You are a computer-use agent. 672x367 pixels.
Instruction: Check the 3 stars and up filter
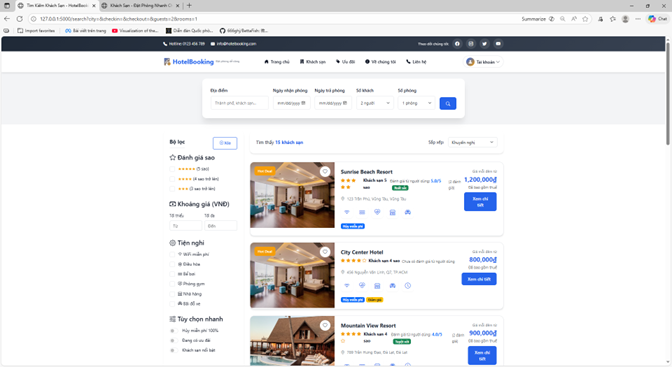(172, 189)
